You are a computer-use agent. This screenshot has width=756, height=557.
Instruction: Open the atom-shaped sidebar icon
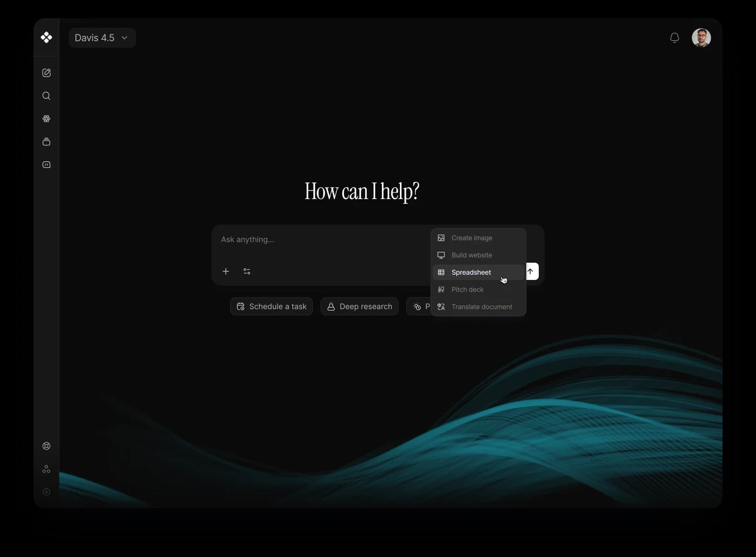(46, 119)
